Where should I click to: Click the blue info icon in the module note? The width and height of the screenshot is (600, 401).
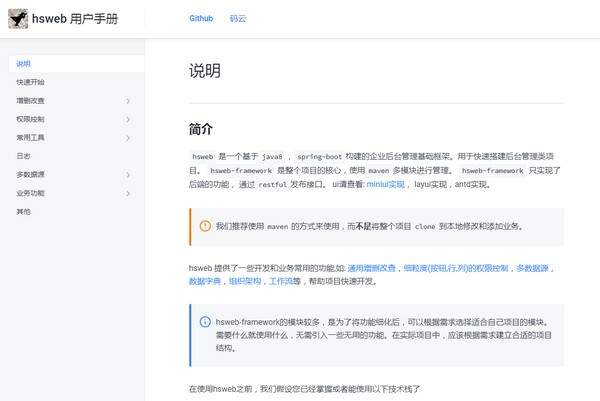click(x=204, y=322)
